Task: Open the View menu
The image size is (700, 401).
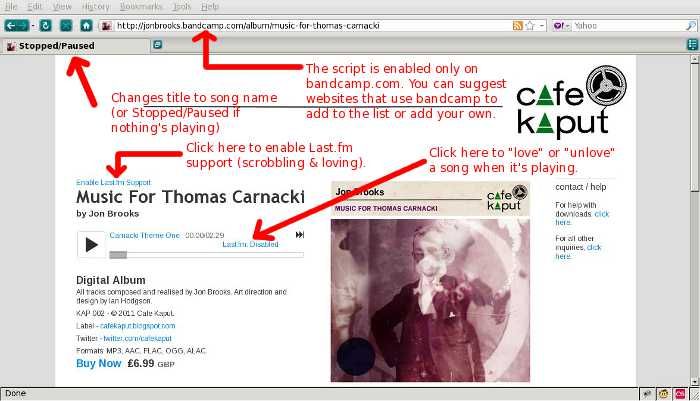Action: pyautogui.click(x=62, y=7)
